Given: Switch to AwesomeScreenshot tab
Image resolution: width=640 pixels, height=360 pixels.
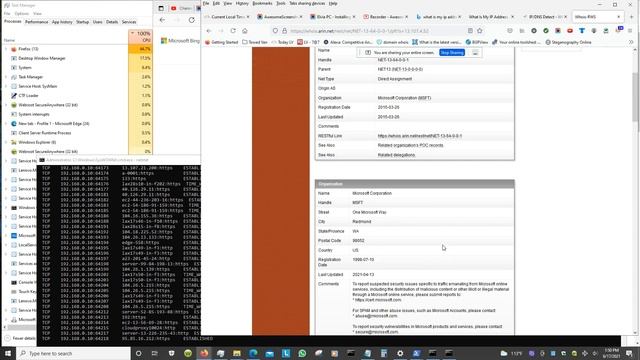Looking at the screenshot, I should click(280, 17).
